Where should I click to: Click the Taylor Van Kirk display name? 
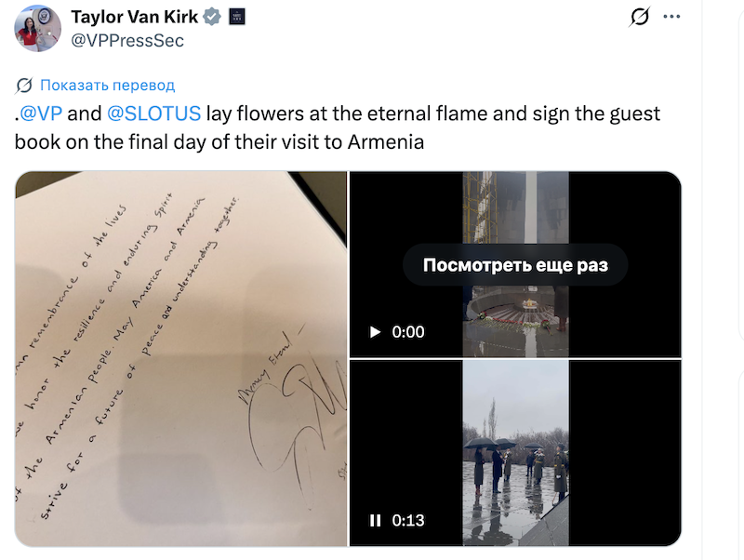[134, 17]
